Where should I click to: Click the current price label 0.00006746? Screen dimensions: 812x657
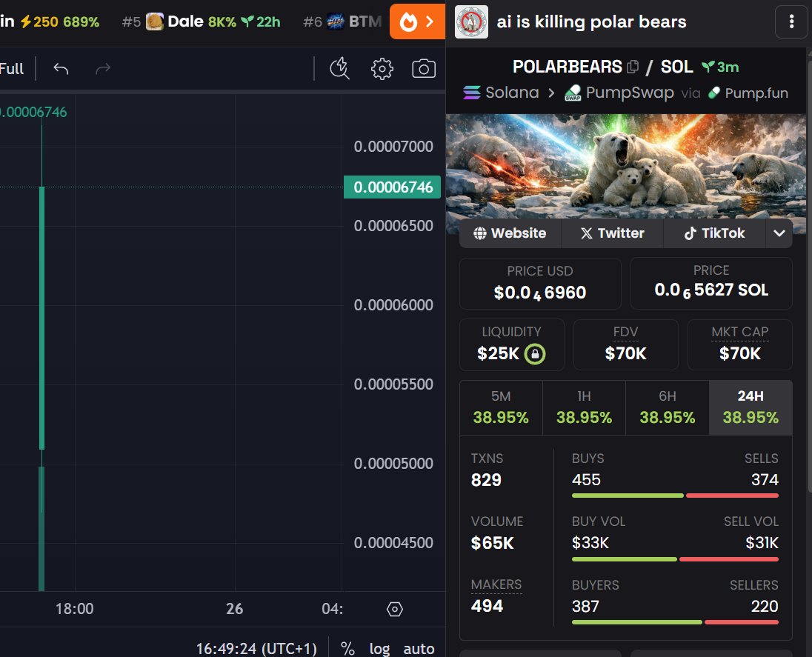tap(393, 187)
